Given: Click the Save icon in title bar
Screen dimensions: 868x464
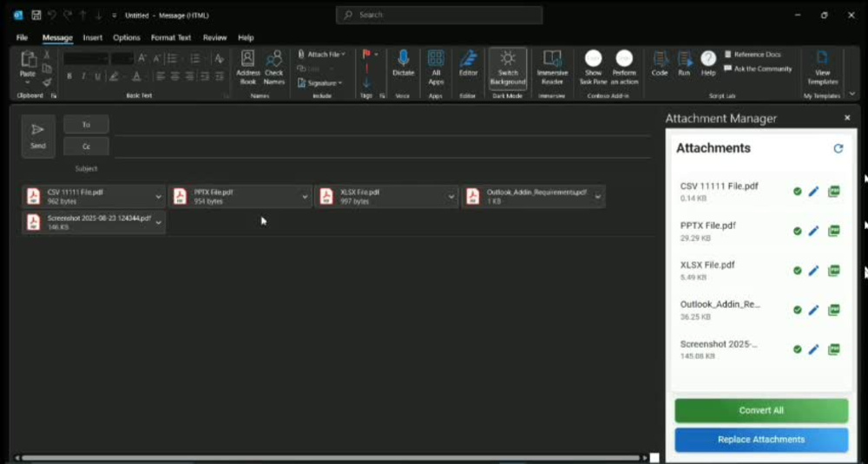Looking at the screenshot, I should click(x=36, y=16).
